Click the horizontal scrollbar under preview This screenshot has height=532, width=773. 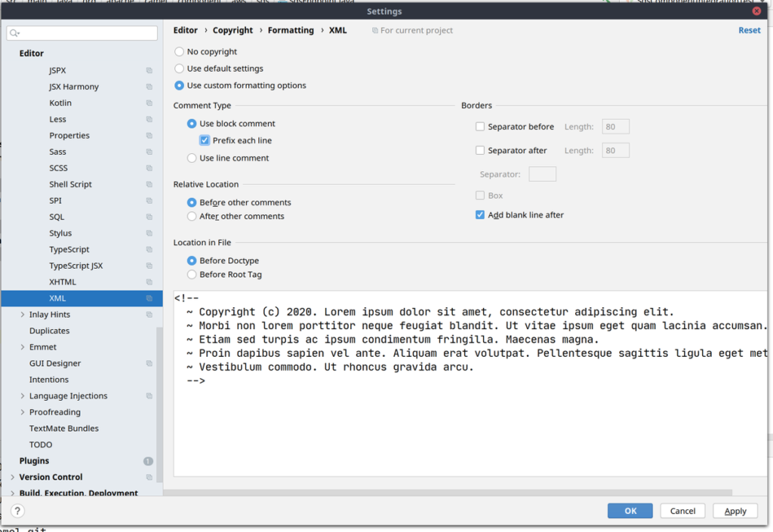point(448,492)
